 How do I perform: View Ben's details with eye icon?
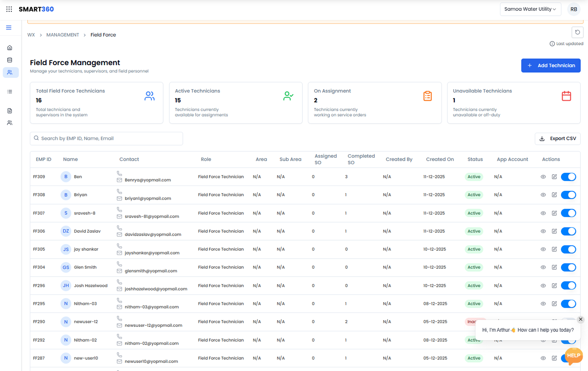pyautogui.click(x=543, y=177)
